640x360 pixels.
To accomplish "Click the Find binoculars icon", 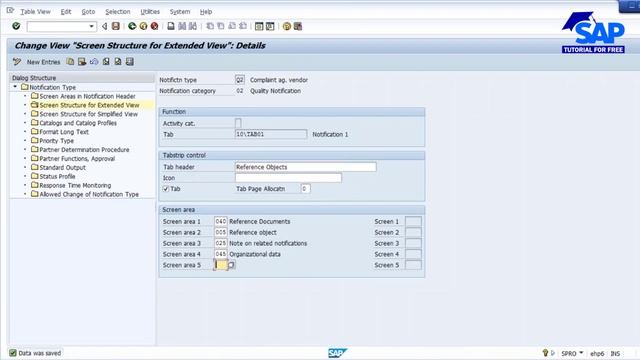I will (x=182, y=26).
